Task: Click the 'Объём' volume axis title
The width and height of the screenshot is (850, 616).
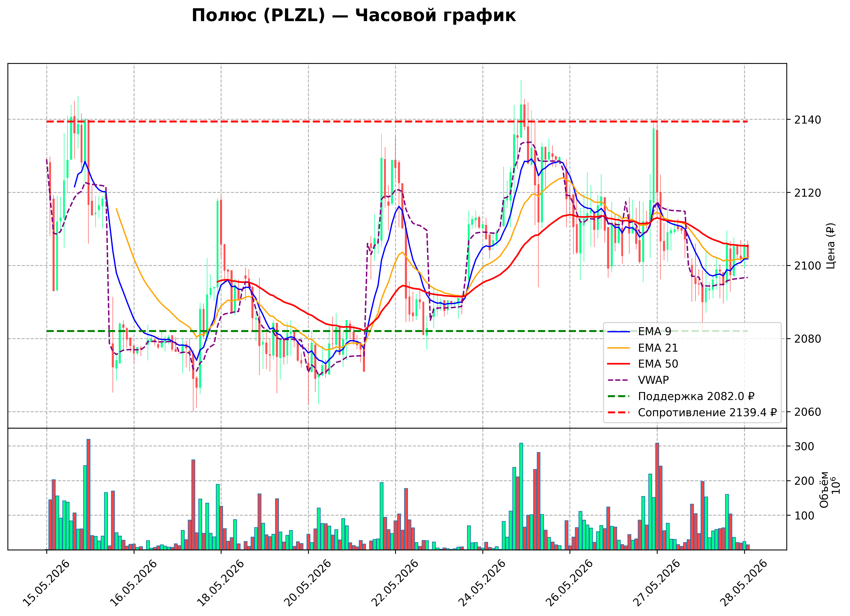Action: 824,489
